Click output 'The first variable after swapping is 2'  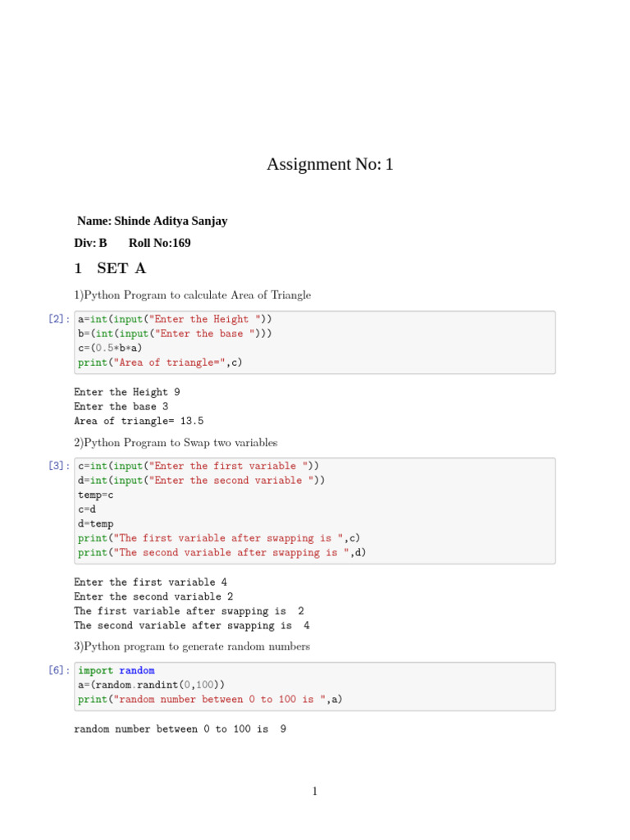point(189,611)
